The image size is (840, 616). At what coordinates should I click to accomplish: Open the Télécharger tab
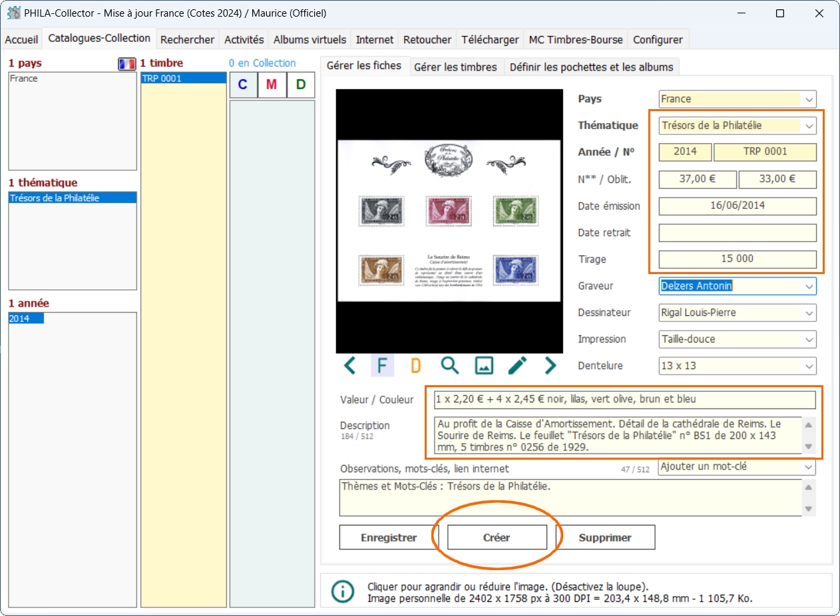point(491,40)
